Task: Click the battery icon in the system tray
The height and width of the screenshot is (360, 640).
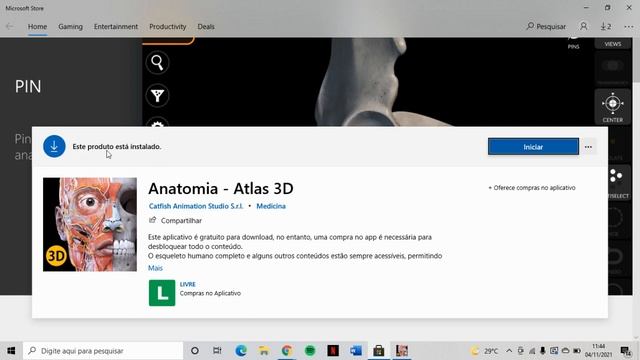Action: coord(577,351)
